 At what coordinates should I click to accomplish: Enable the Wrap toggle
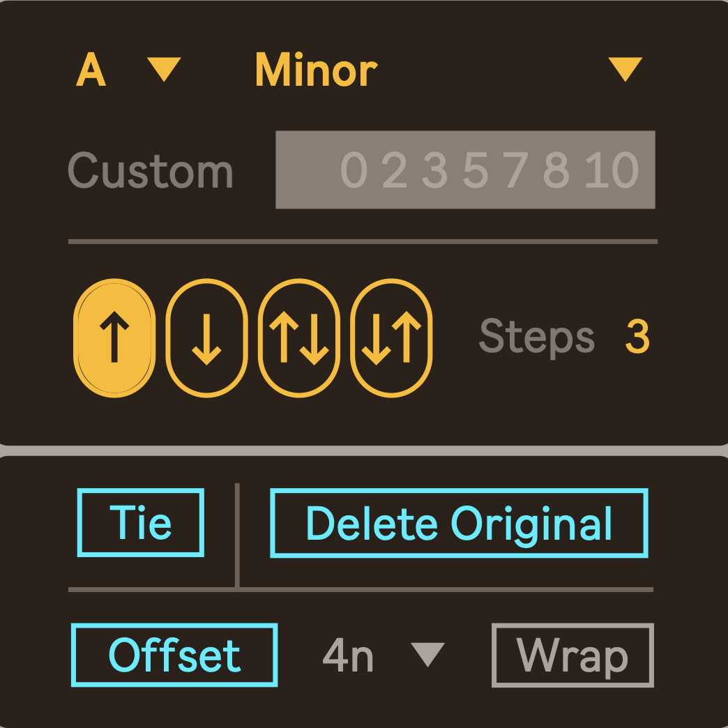tap(572, 655)
